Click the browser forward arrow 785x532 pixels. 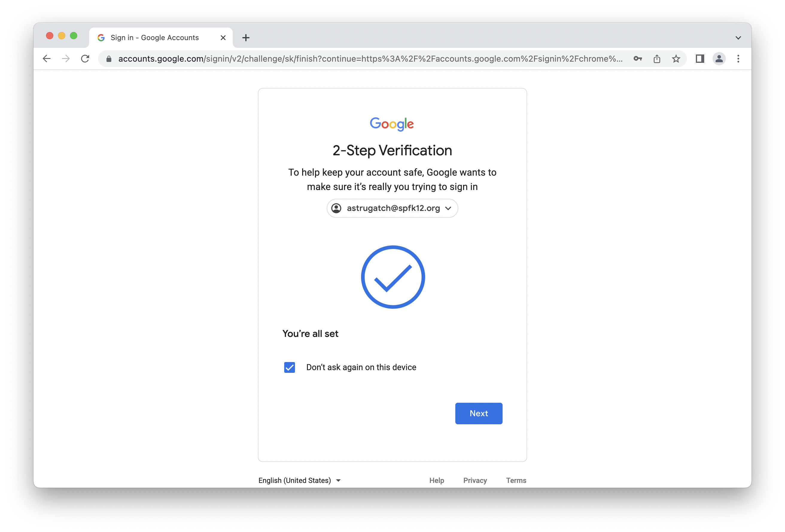(66, 59)
